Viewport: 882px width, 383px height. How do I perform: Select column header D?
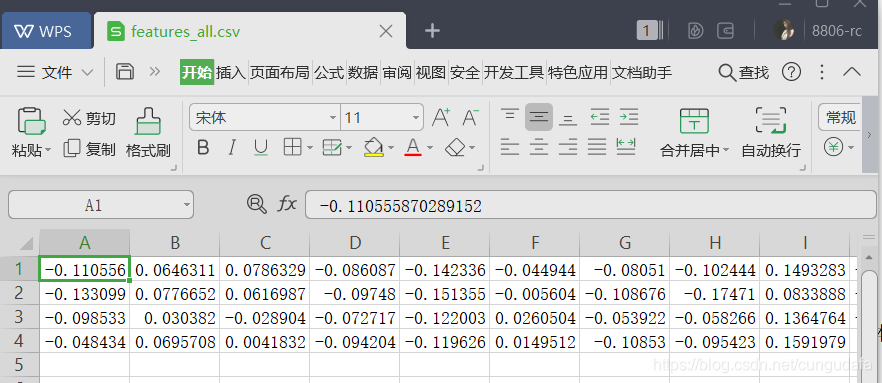pyautogui.click(x=355, y=243)
